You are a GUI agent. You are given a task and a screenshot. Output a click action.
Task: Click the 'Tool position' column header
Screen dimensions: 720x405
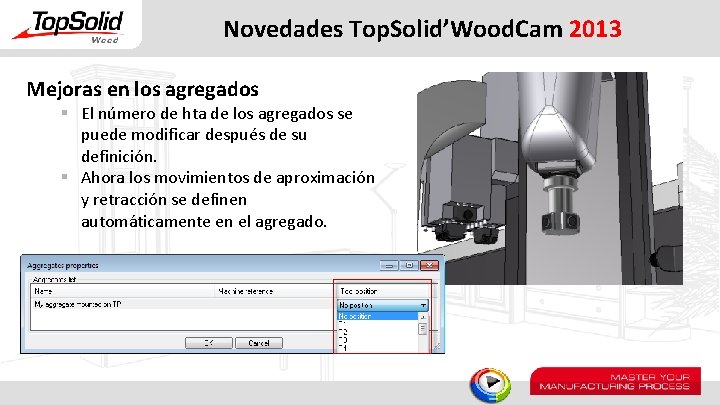[x=383, y=291]
